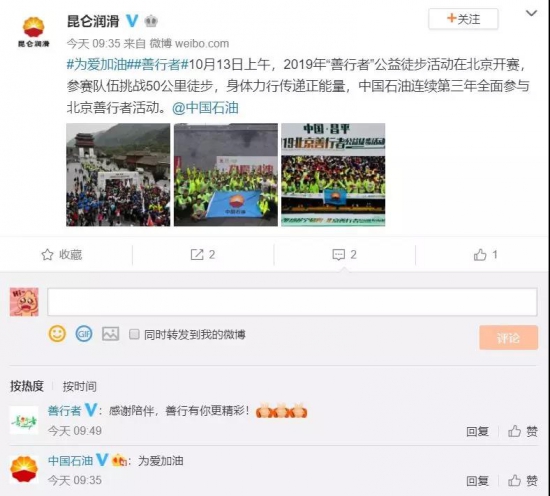Viewport: 550px width, 496px height.
Task: Follow the account with +关注 button
Action: [463, 19]
